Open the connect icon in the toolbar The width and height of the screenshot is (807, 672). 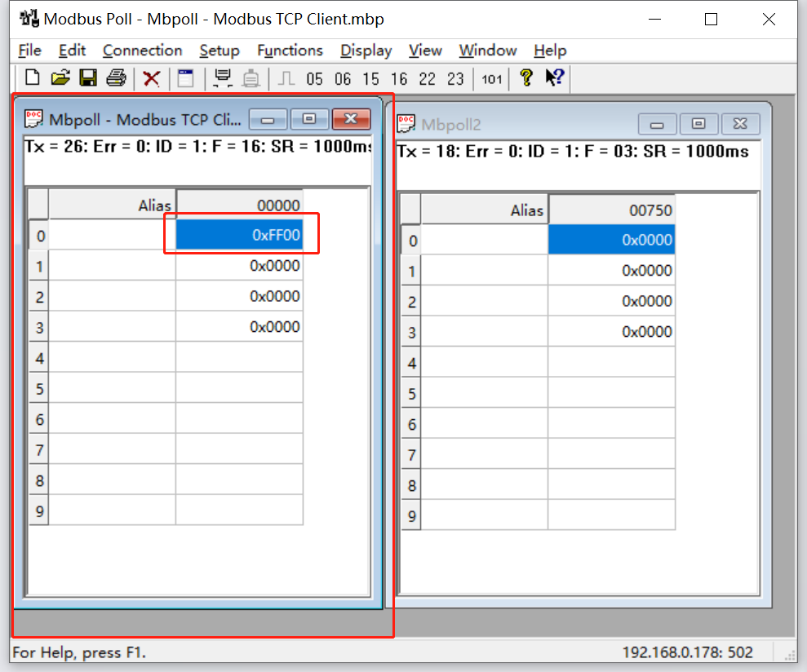[221, 78]
